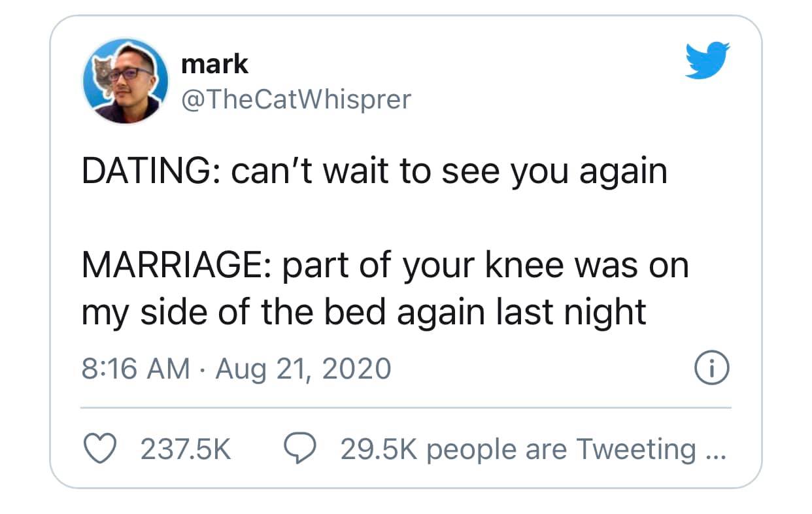
Task: Click the phrase "part of your knee was on"
Action: [x=479, y=267]
